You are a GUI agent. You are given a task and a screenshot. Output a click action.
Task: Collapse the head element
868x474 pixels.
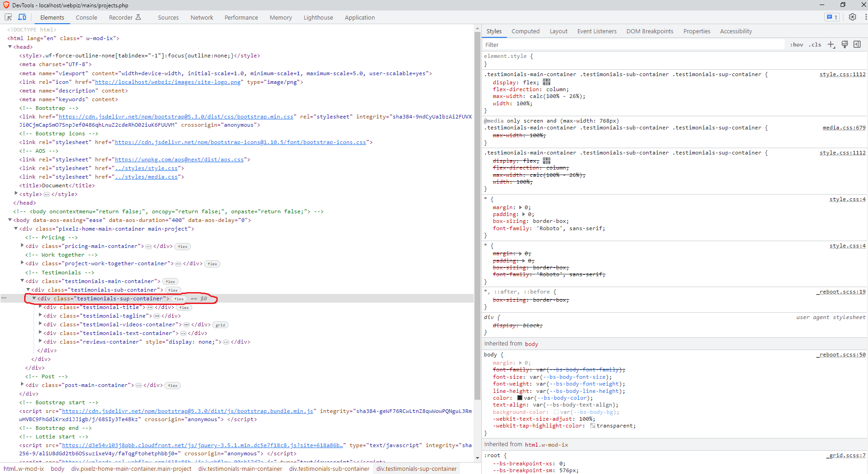tap(10, 46)
